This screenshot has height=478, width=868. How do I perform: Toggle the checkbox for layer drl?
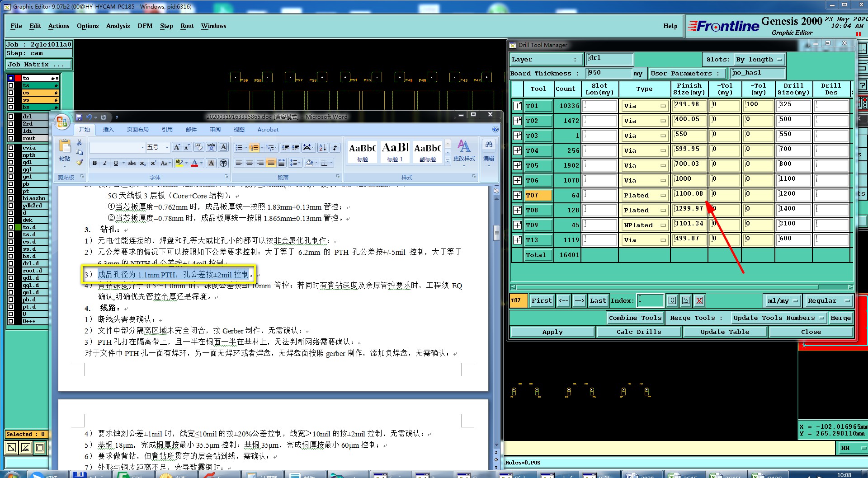point(11,117)
